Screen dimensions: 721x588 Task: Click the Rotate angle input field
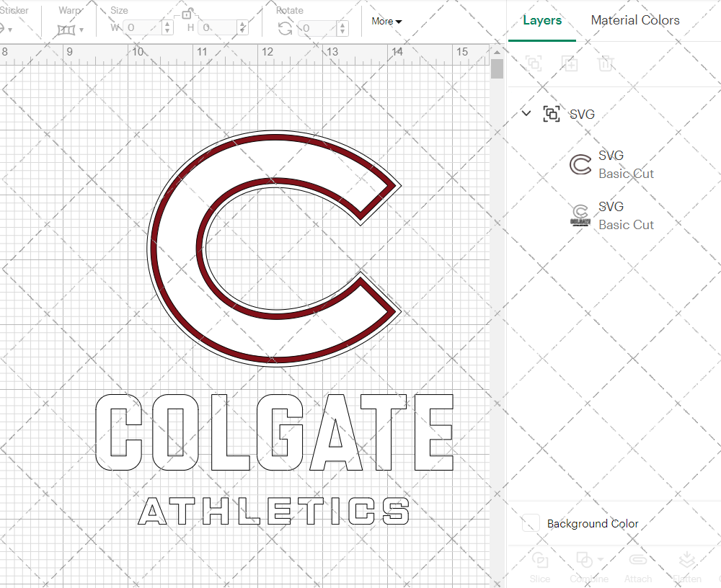point(317,28)
